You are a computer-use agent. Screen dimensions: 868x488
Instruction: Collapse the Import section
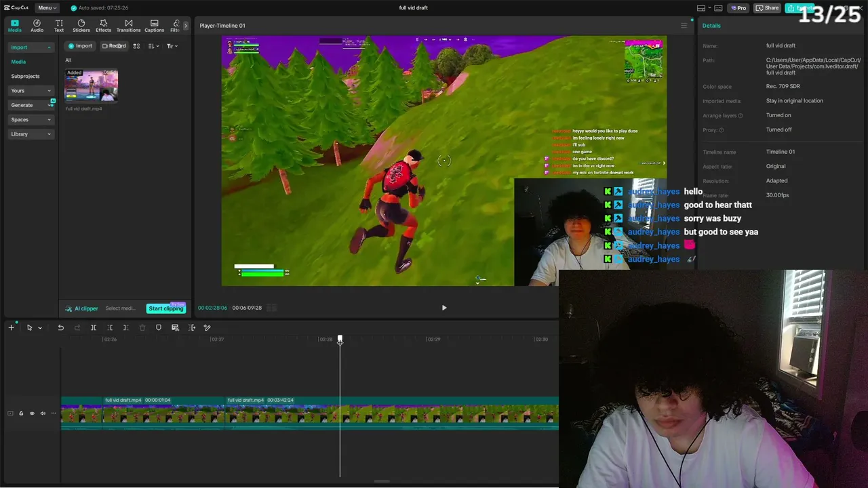[31, 47]
